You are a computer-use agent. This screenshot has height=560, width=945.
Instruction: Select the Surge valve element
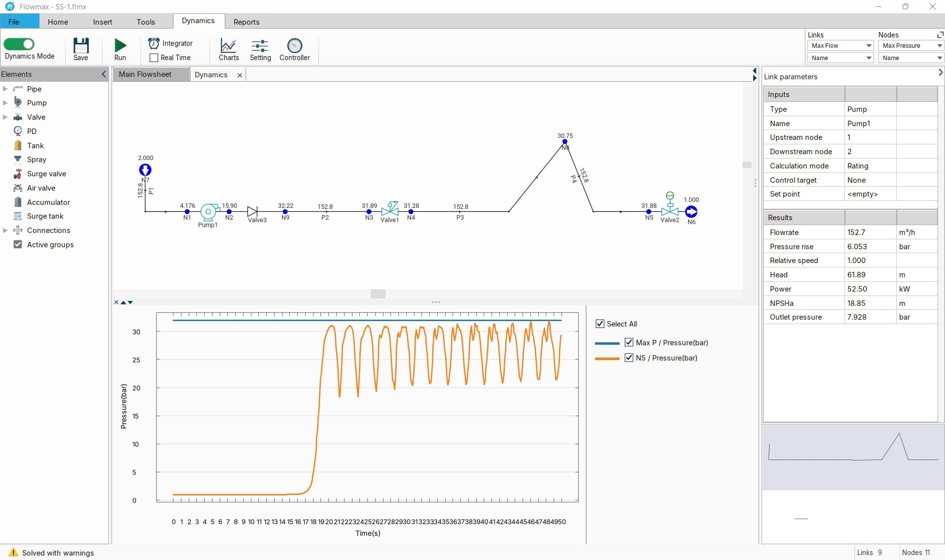tap(18, 173)
